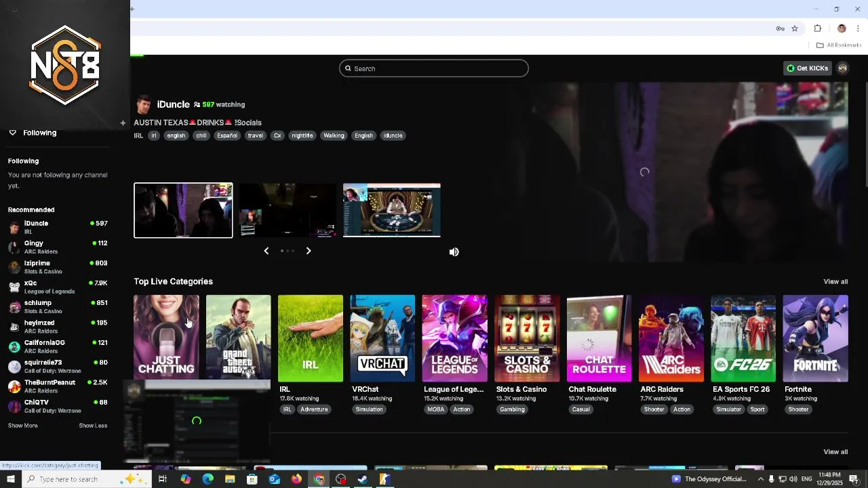This screenshot has height=488, width=868.
Task: Select the 'travel' stream tag
Action: pyautogui.click(x=256, y=136)
